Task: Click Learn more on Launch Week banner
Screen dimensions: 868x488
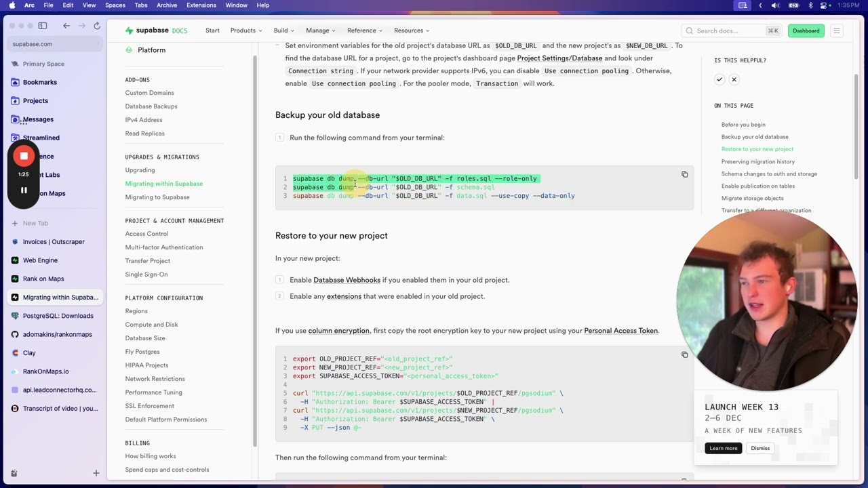Action: point(724,448)
